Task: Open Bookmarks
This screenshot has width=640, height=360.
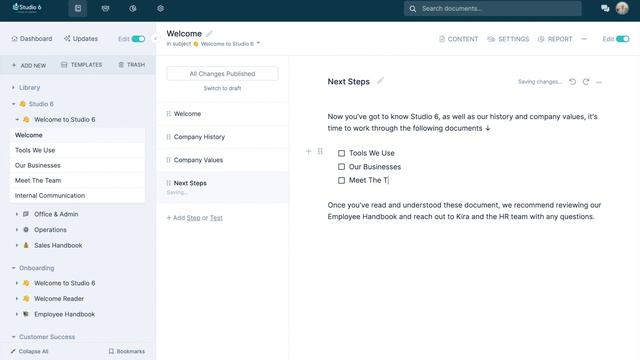Action: [127, 351]
